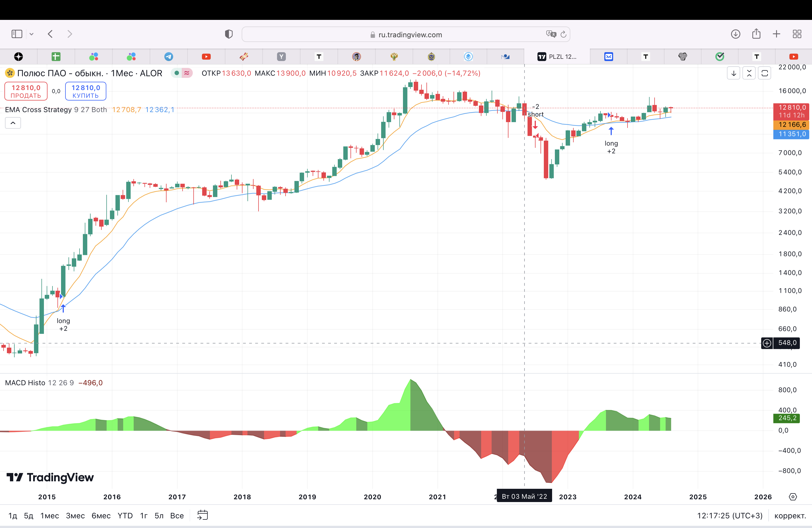
Task: Open chart settings gear on time axis
Action: pyautogui.click(x=793, y=497)
